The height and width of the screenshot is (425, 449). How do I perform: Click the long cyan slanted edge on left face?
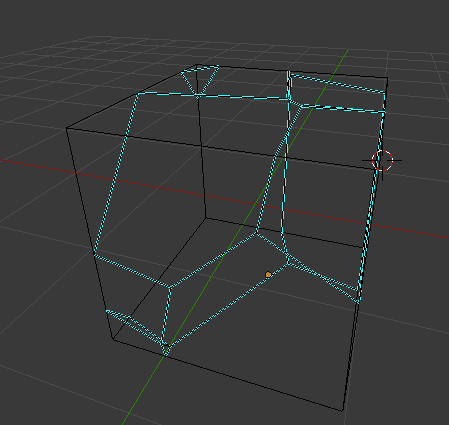[x=116, y=175]
